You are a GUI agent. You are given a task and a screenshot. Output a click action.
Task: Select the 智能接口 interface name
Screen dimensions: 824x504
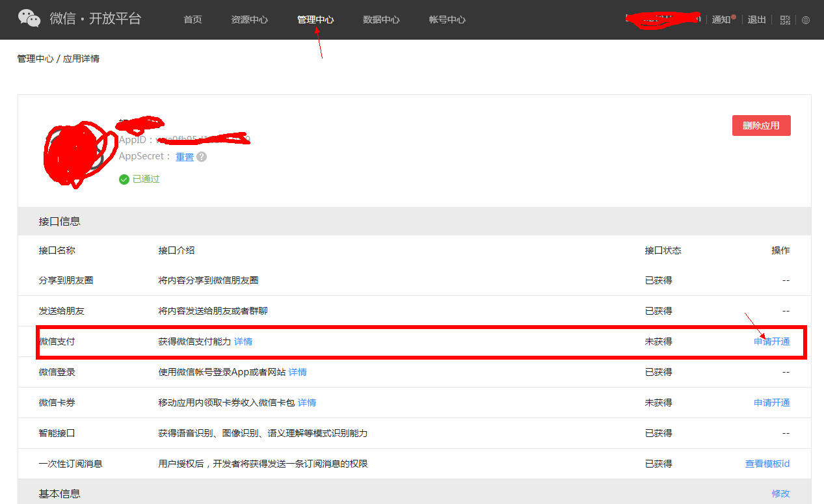[x=57, y=433]
